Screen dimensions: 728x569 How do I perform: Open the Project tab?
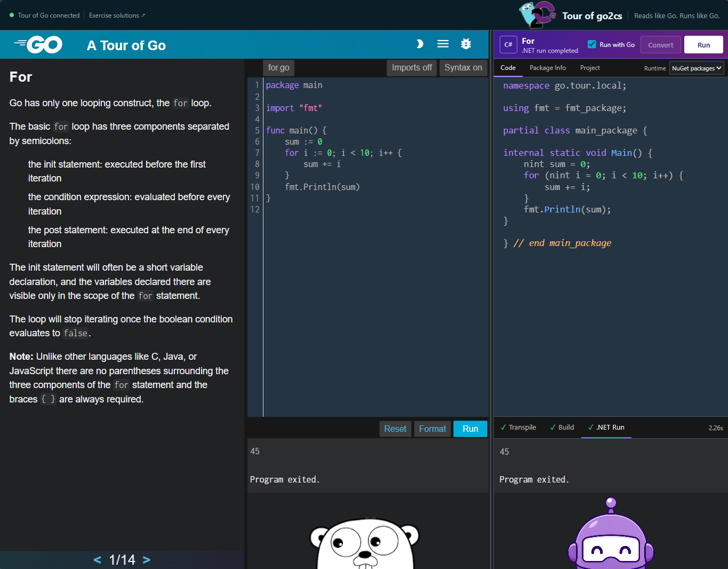[590, 68]
